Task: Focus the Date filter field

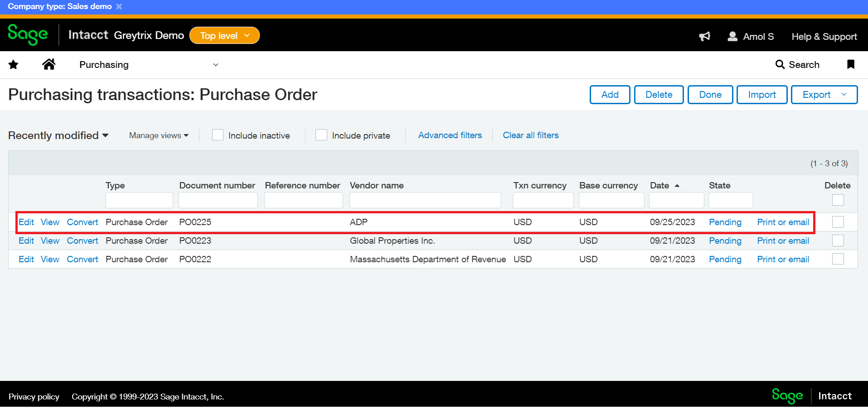Action: tap(676, 200)
